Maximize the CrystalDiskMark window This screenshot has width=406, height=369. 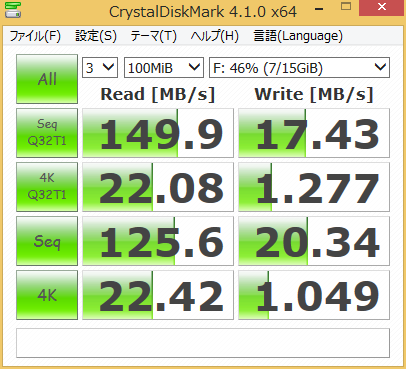pyautogui.click(x=346, y=7)
